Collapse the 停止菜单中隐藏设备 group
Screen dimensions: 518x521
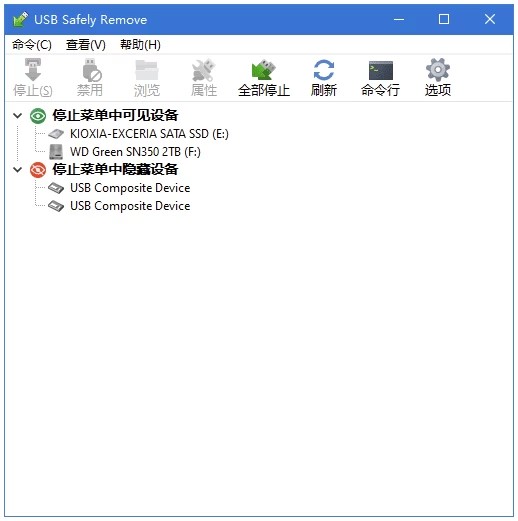click(17, 170)
